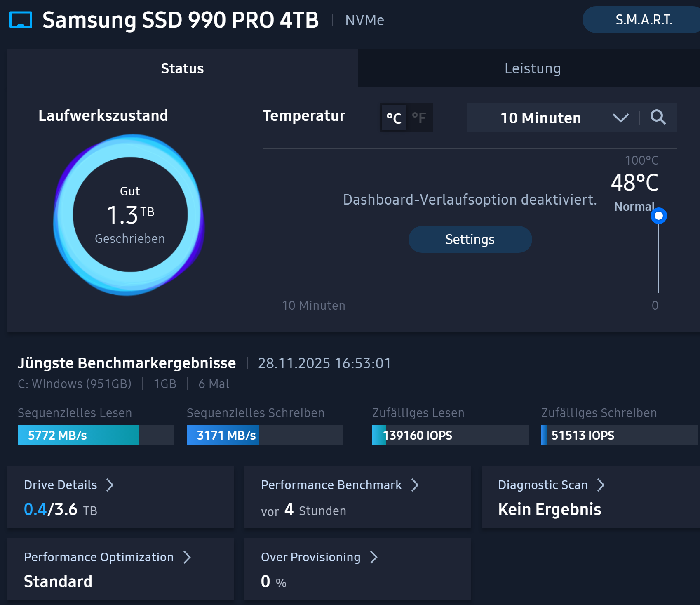700x605 pixels.
Task: Click the 1.3 TB Geschrieben value
Action: (x=130, y=215)
